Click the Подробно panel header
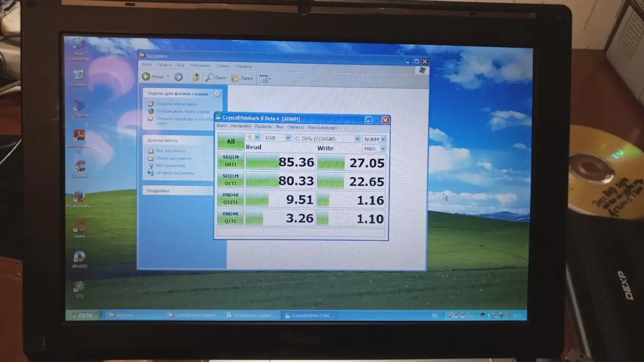644x362 pixels. [178, 191]
